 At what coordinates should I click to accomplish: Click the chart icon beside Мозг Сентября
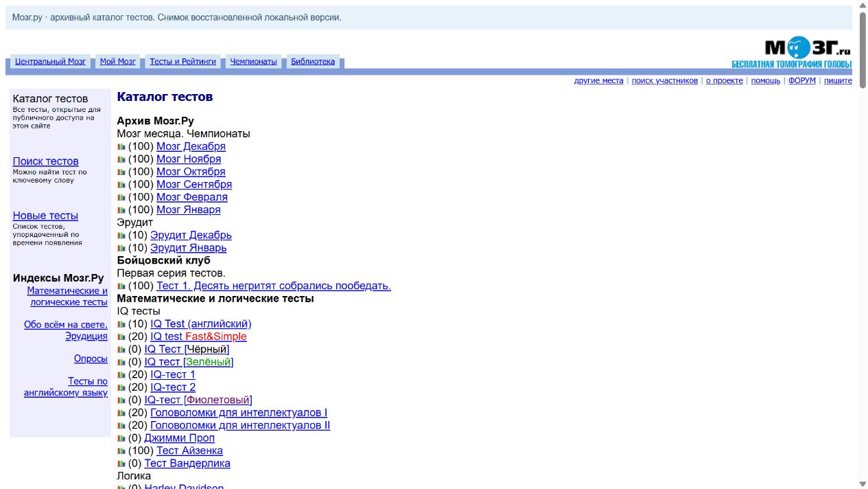pos(121,185)
